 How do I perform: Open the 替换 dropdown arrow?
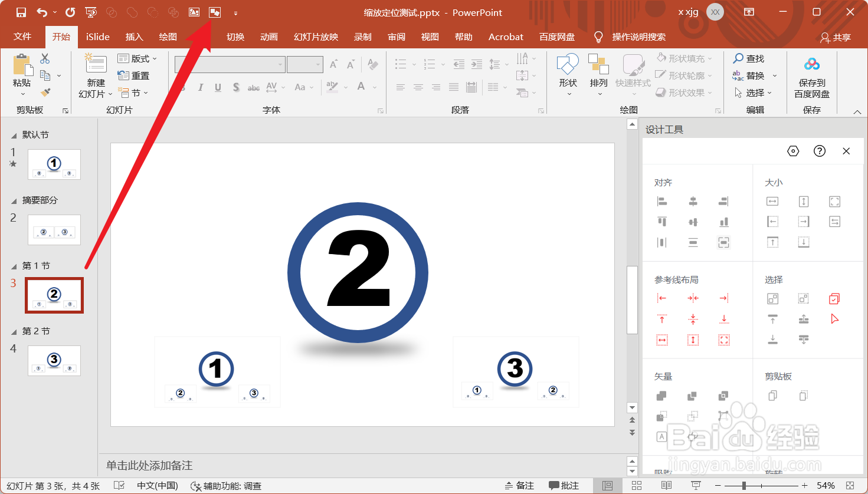[x=775, y=75]
